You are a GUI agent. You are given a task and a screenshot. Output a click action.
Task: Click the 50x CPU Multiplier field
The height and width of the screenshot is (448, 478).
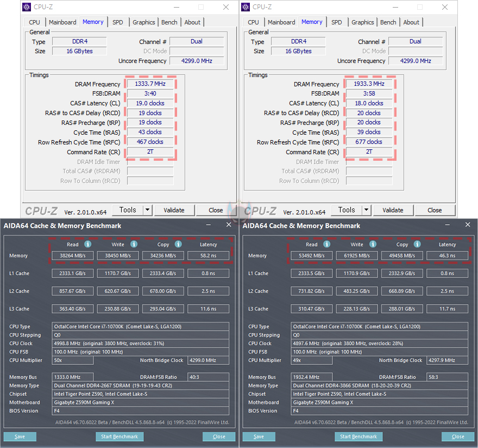pos(73,360)
